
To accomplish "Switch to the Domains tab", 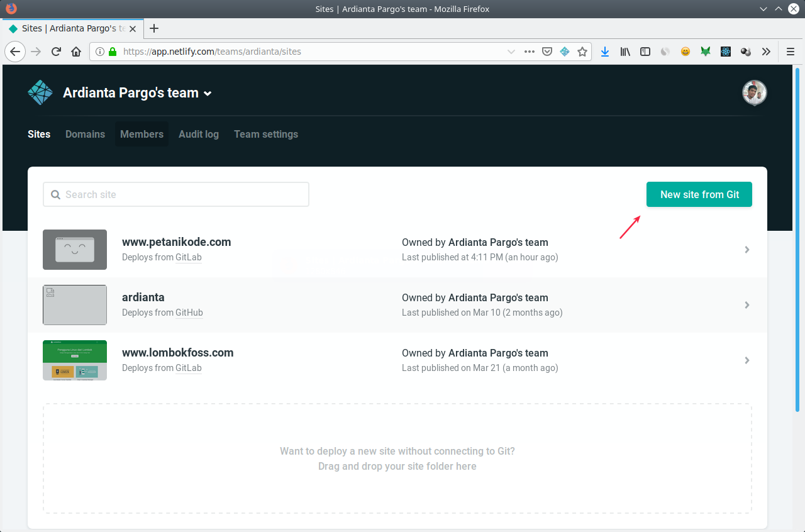I will [x=85, y=134].
